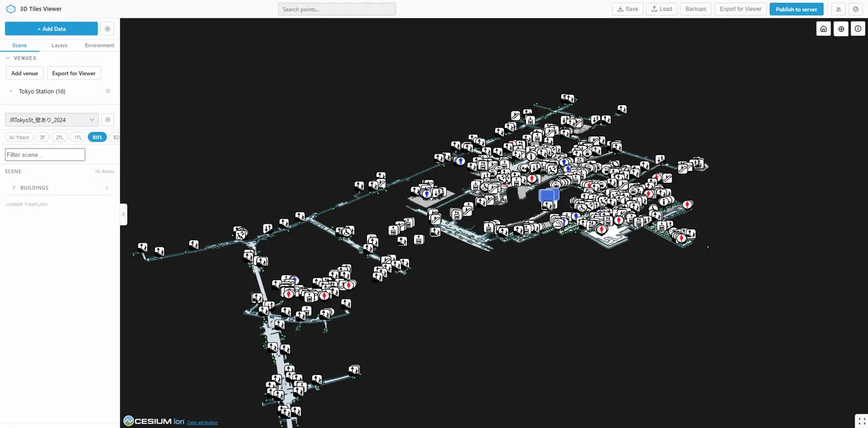868x428 pixels.
Task: Focus the Filter scene input box
Action: (45, 154)
